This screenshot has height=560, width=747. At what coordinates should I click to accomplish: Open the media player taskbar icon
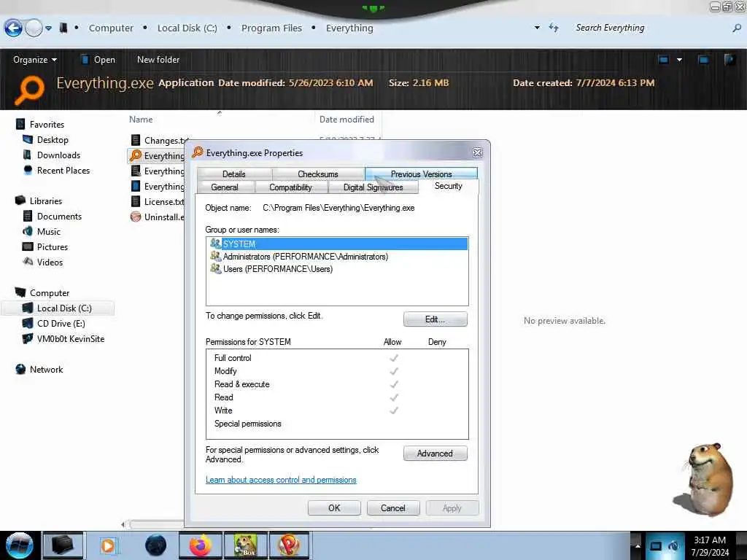tap(108, 545)
